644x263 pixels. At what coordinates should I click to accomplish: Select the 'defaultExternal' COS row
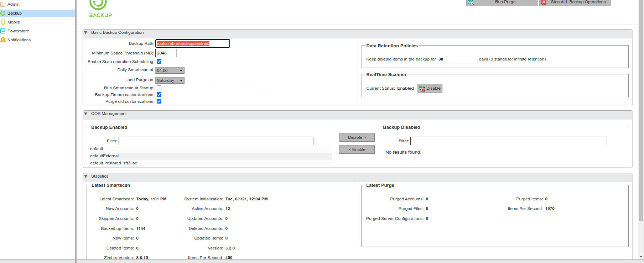(210, 156)
